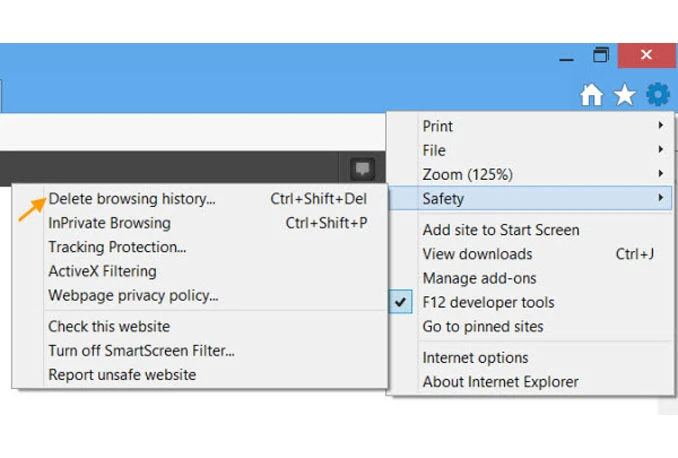678x458 pixels.
Task: Choose Check this website
Action: (200, 327)
